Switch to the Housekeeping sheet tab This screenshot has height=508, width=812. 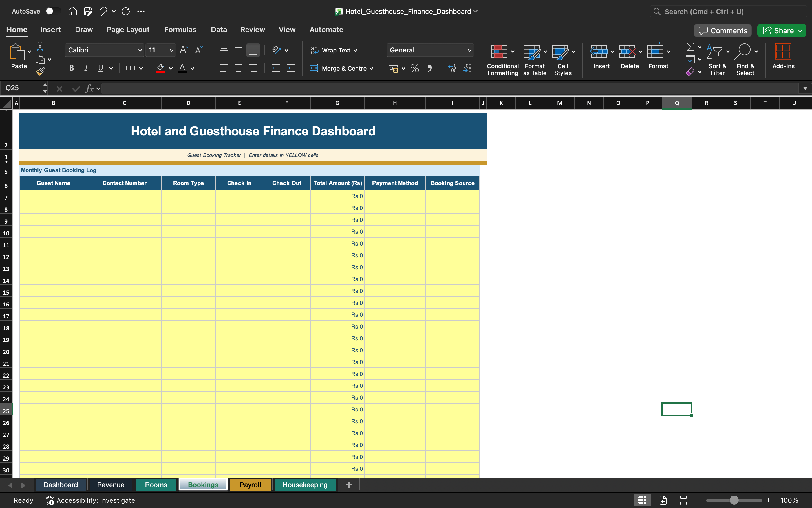point(305,485)
